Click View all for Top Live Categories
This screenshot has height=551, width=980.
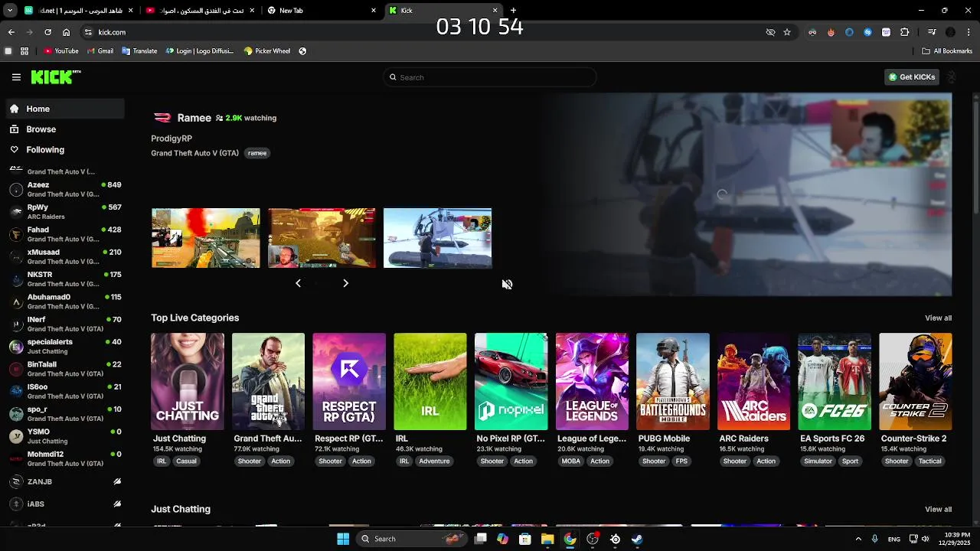(938, 318)
